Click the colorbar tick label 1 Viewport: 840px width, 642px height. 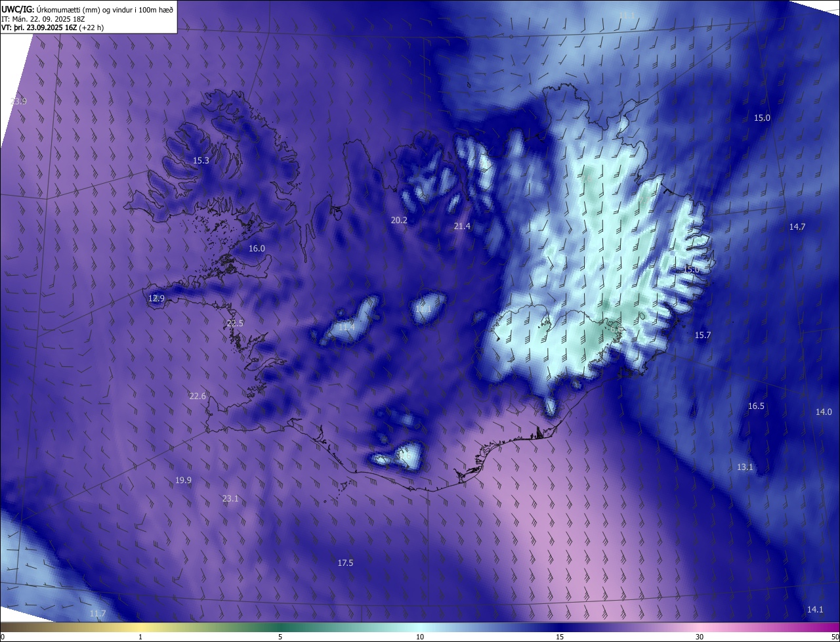click(140, 637)
